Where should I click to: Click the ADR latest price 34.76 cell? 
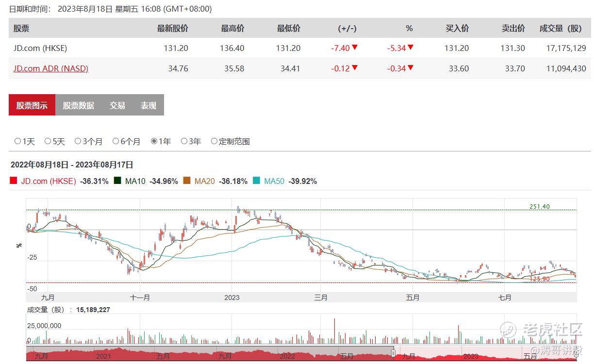point(178,68)
